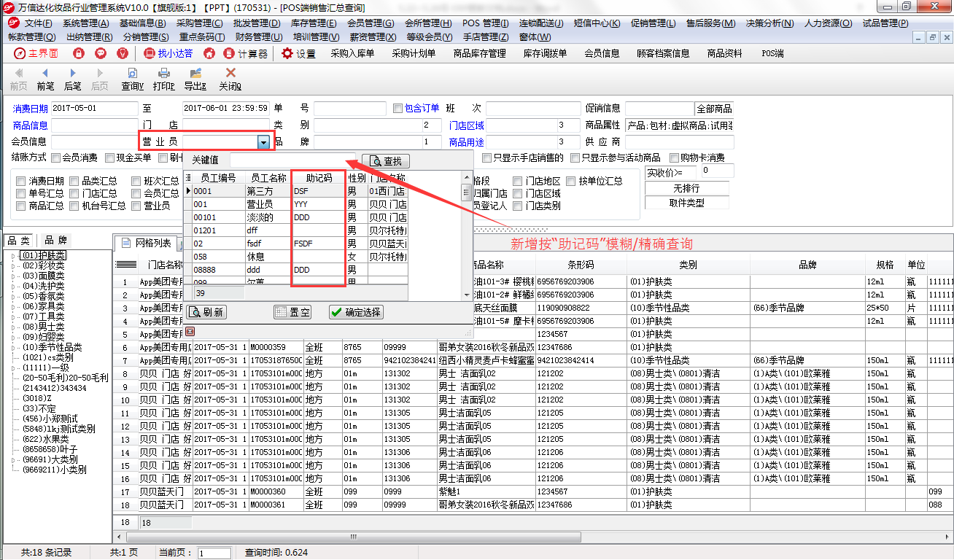Toggle 会员消费 checkbox
Screen dimensions: 954x560
[55, 157]
